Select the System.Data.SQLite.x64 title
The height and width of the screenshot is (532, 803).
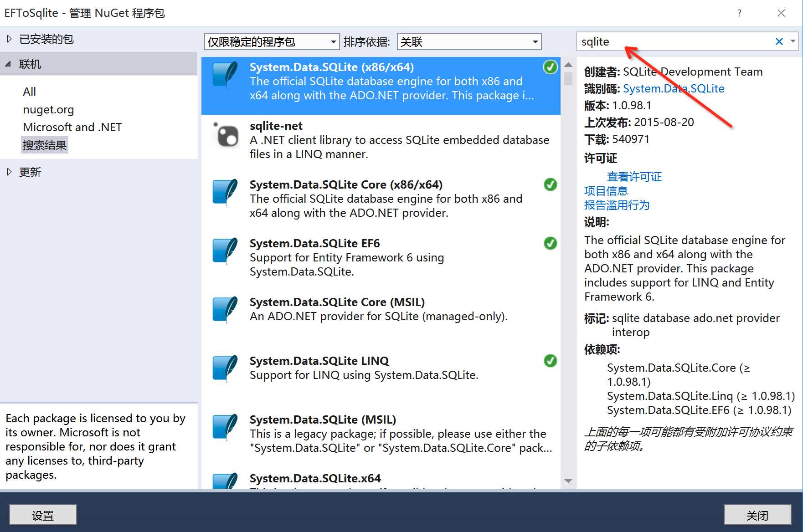pos(315,478)
